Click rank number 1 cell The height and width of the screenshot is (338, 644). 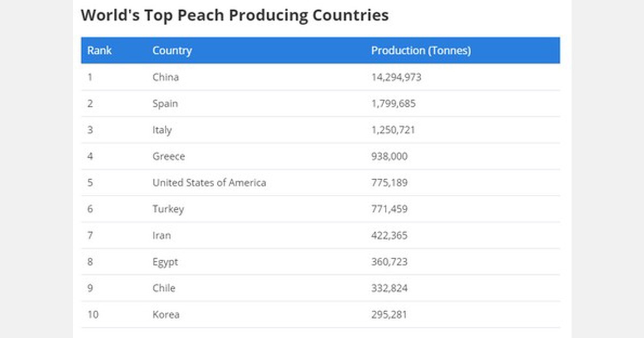click(90, 77)
